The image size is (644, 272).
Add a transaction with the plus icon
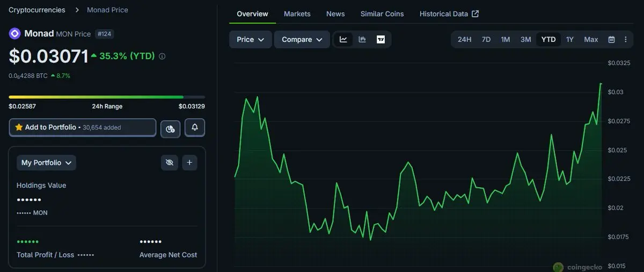189,162
